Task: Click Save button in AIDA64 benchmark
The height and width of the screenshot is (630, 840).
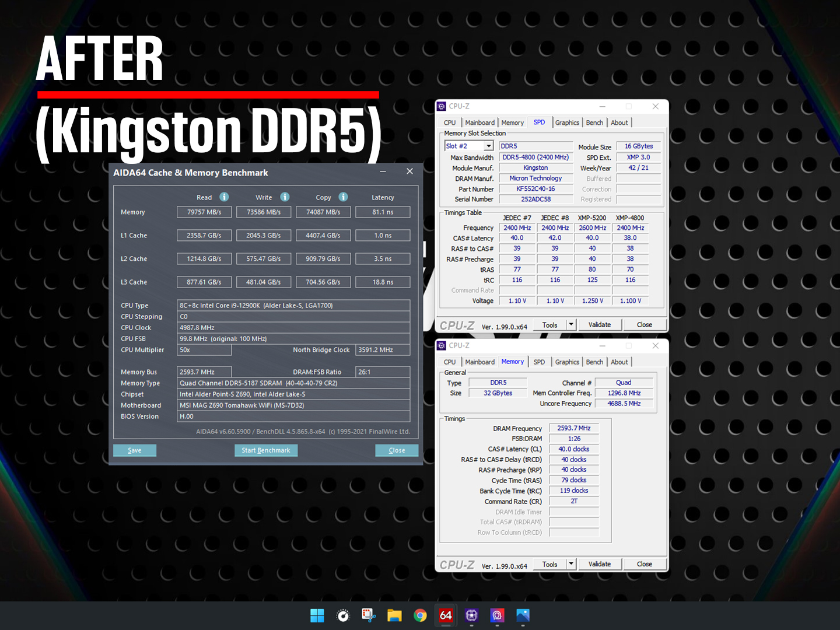Action: [x=135, y=450]
